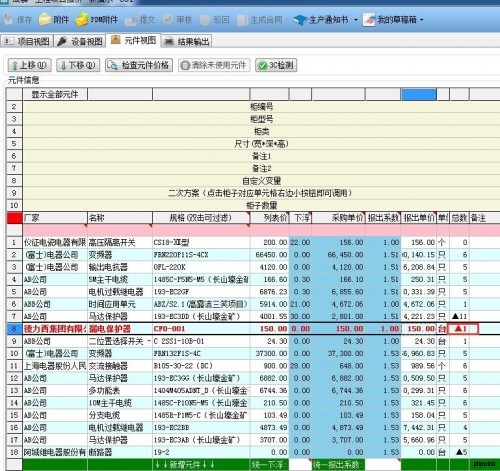Click the 柜子数量 row

point(261,205)
